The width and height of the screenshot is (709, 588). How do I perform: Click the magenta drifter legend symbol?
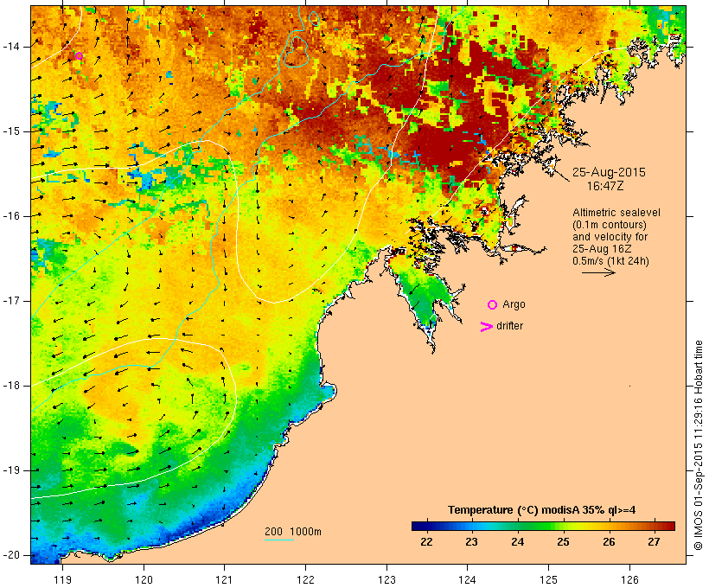[486, 327]
